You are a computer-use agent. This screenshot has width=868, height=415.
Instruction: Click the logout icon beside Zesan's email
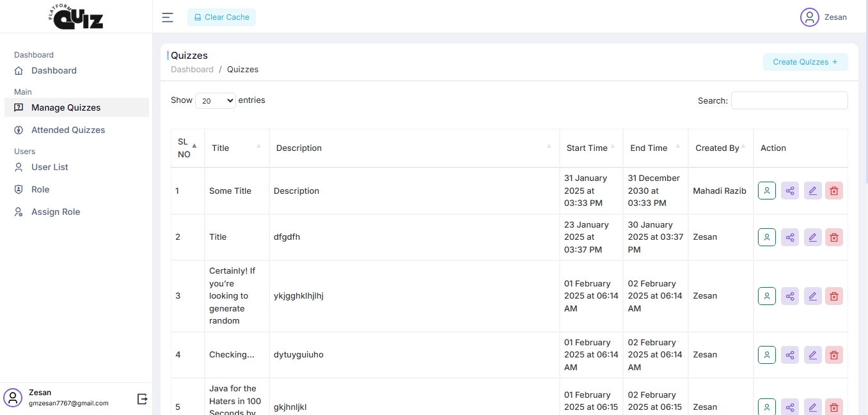point(142,399)
